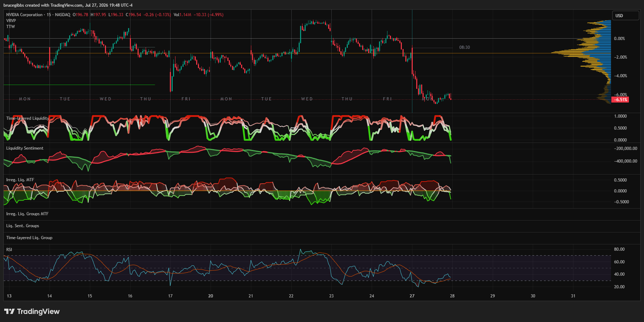Viewport: 644px width, 322px height.
Task: Click the high price value H197.95
Action: (98, 15)
